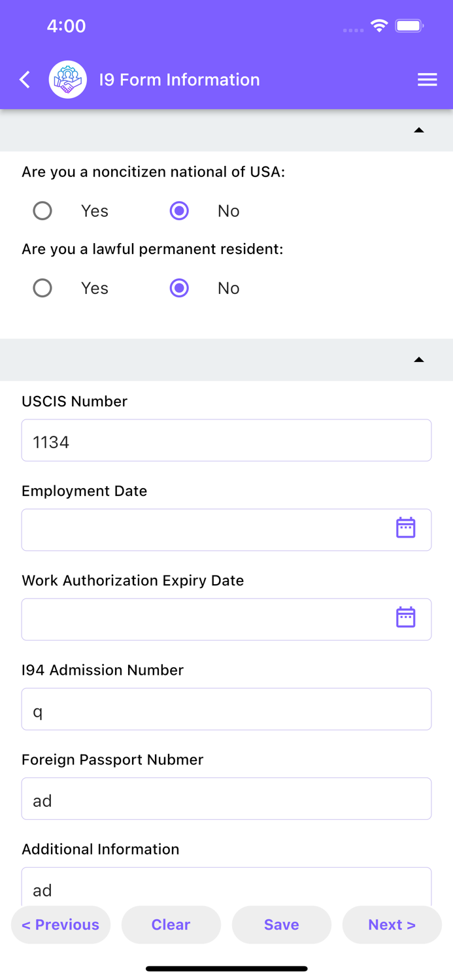This screenshot has height=980, width=453.
Task: Select Yes for lawful permanent resident
Action: 42,287
